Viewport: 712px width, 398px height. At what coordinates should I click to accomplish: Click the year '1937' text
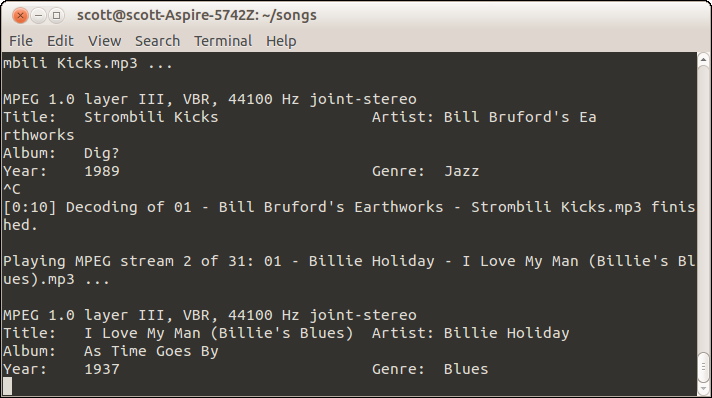pyautogui.click(x=102, y=369)
